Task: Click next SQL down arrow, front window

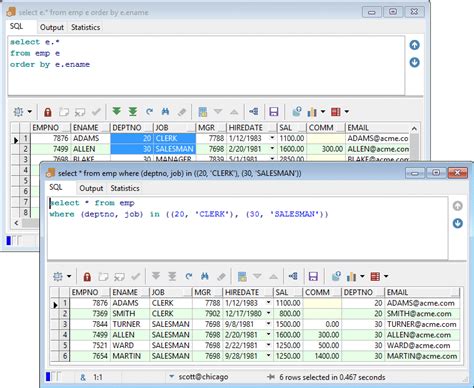Action: click(458, 223)
